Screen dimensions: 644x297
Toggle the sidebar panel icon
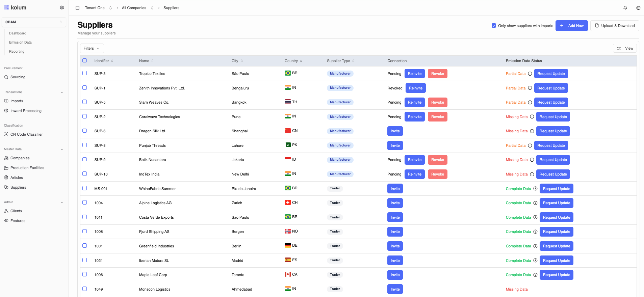(77, 8)
